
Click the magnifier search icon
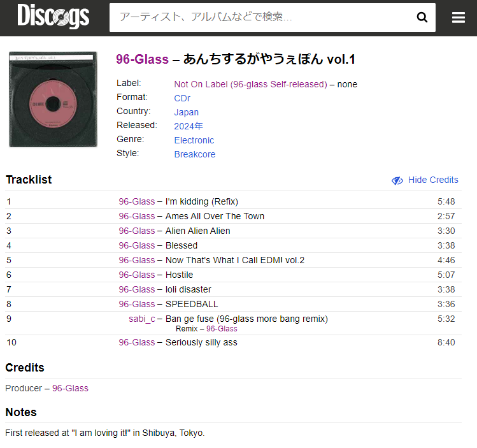click(x=422, y=17)
